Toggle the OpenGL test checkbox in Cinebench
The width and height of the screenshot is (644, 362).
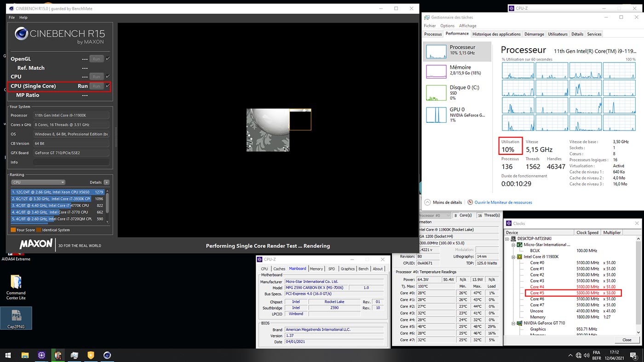(108, 59)
